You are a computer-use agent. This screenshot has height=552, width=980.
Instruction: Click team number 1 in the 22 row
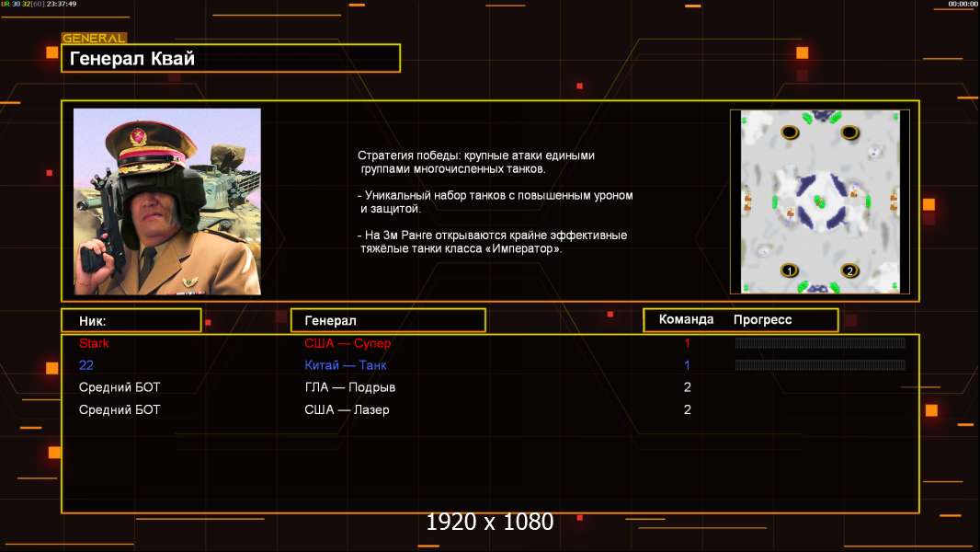click(x=687, y=365)
